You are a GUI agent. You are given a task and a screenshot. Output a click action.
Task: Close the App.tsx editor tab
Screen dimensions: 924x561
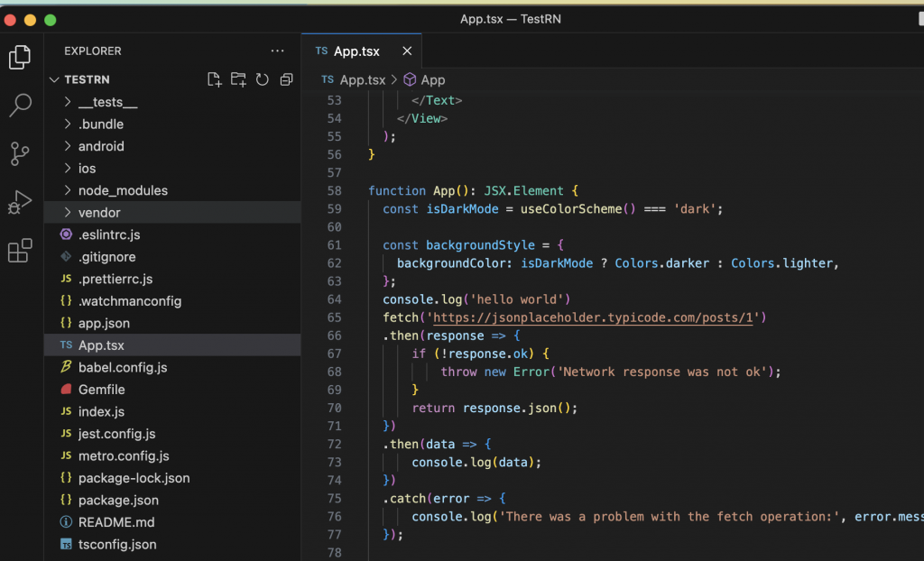[x=407, y=51]
